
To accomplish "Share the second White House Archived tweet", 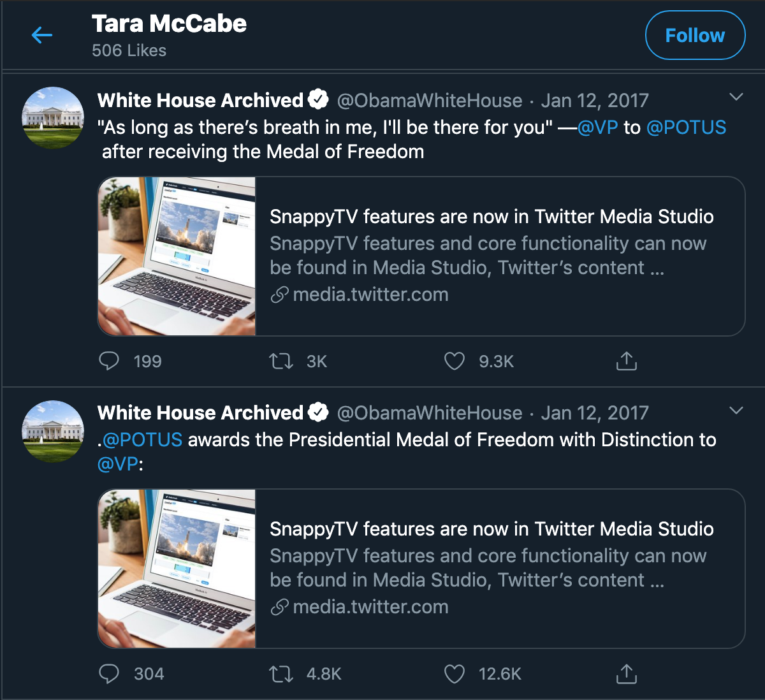I will [627, 674].
